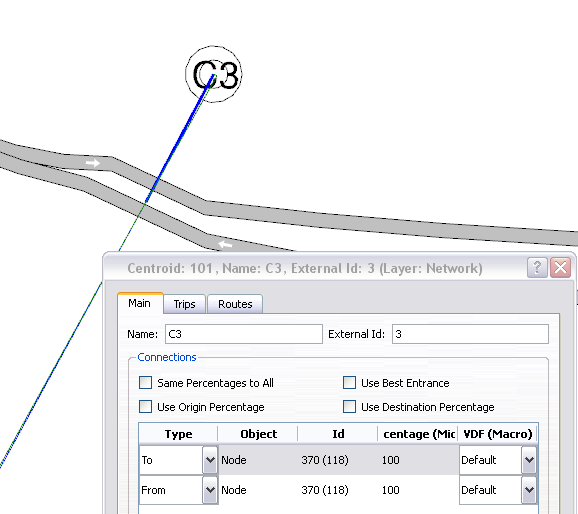578x514 pixels.
Task: Click the left-pointing arrow on the lower road
Action: [225, 244]
